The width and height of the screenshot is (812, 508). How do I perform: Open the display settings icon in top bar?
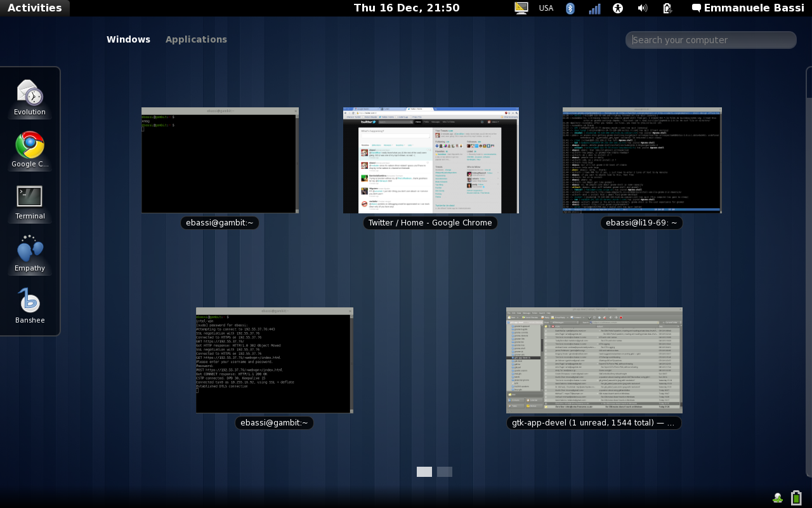coord(521,8)
